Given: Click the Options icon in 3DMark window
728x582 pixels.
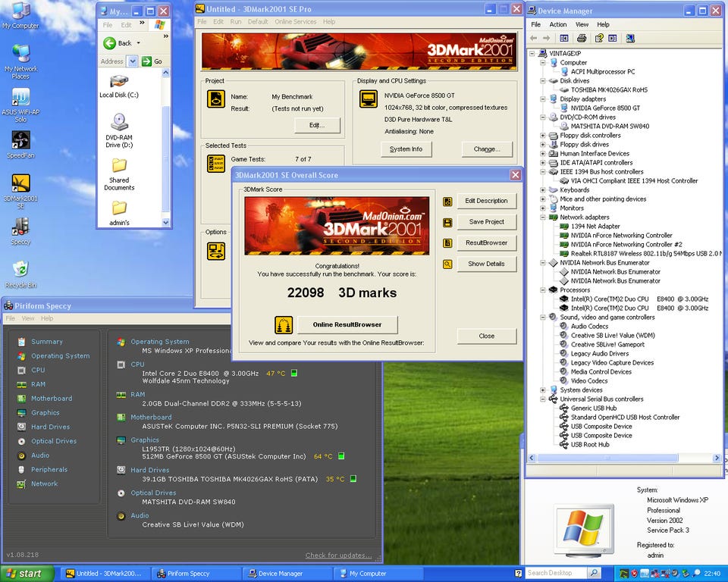Looking at the screenshot, I should pos(216,251).
